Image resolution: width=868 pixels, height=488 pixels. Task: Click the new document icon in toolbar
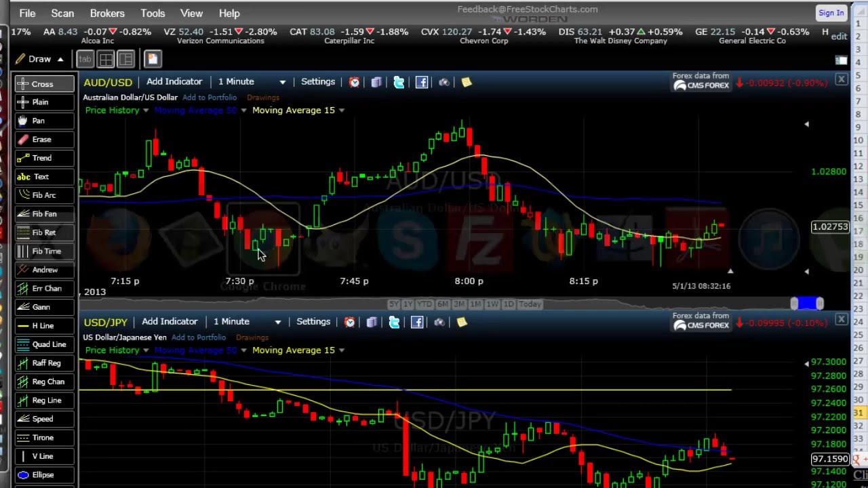pos(152,59)
